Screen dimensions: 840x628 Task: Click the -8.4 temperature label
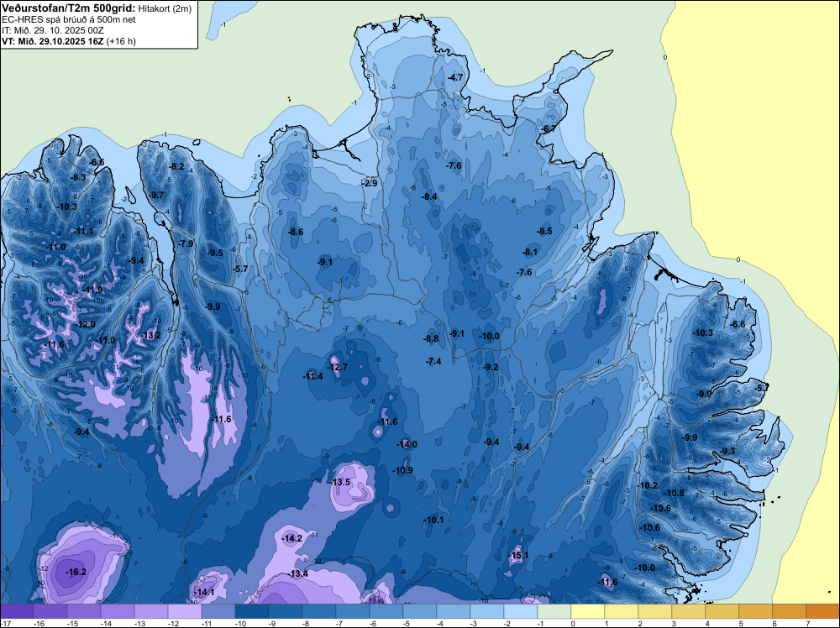coord(429,196)
